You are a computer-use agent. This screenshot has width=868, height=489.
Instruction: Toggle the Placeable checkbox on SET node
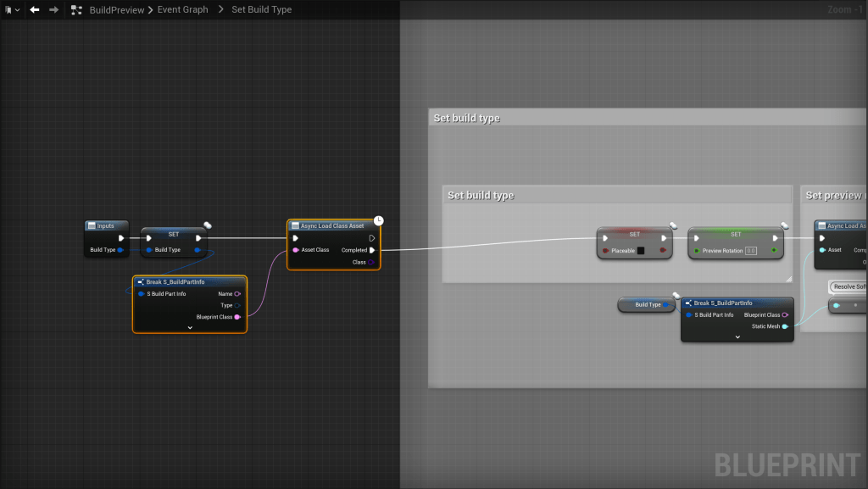(x=641, y=251)
